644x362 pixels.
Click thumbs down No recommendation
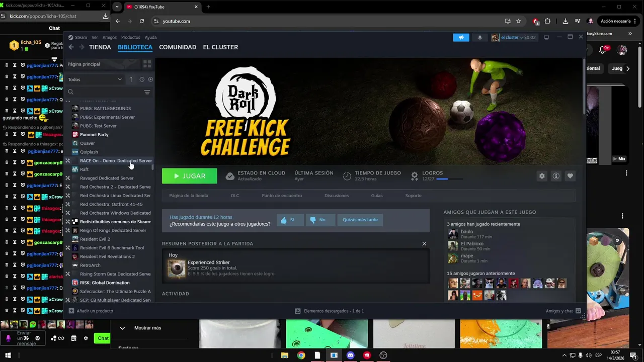point(320,220)
